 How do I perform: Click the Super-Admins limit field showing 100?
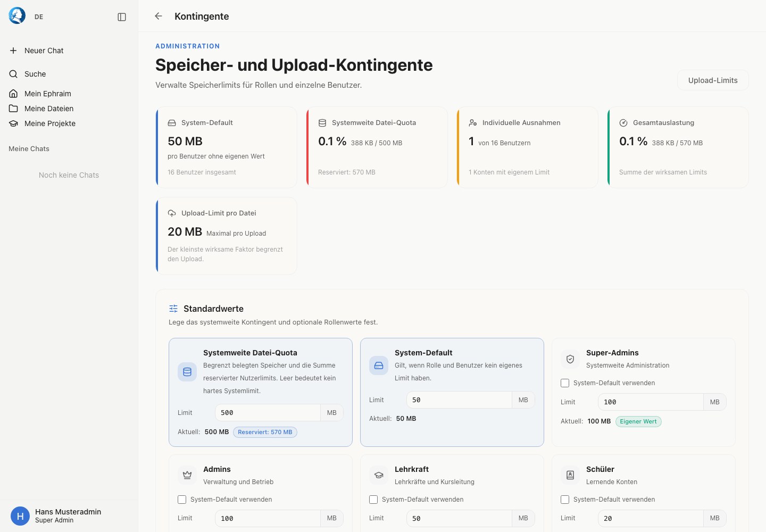pos(651,402)
